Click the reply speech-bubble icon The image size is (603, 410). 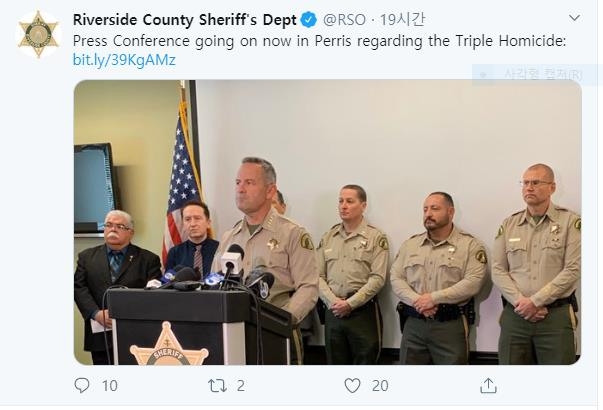click(x=82, y=385)
